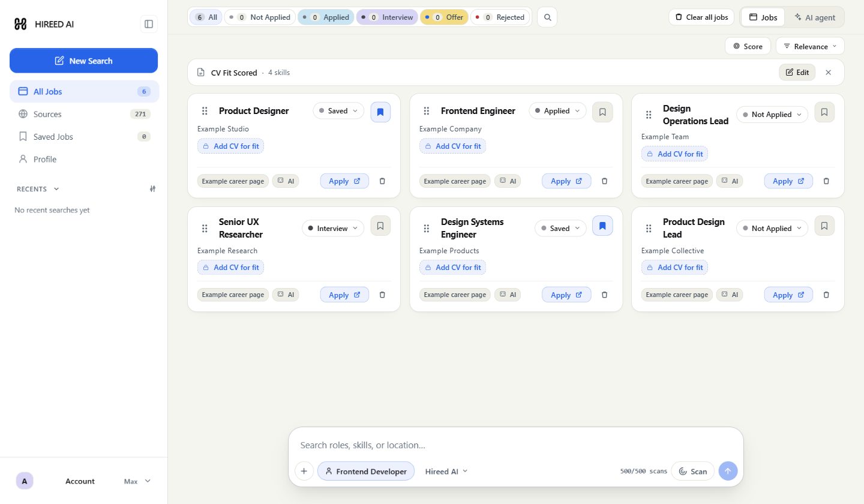Bookmark the Design Operations Lead job
This screenshot has height=504, width=864.
[824, 112]
